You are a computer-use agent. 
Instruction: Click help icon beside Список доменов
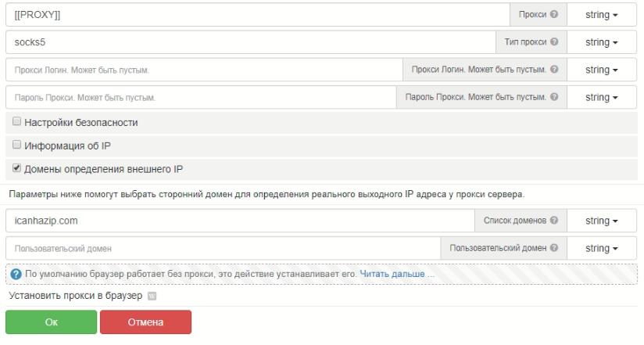click(x=554, y=221)
